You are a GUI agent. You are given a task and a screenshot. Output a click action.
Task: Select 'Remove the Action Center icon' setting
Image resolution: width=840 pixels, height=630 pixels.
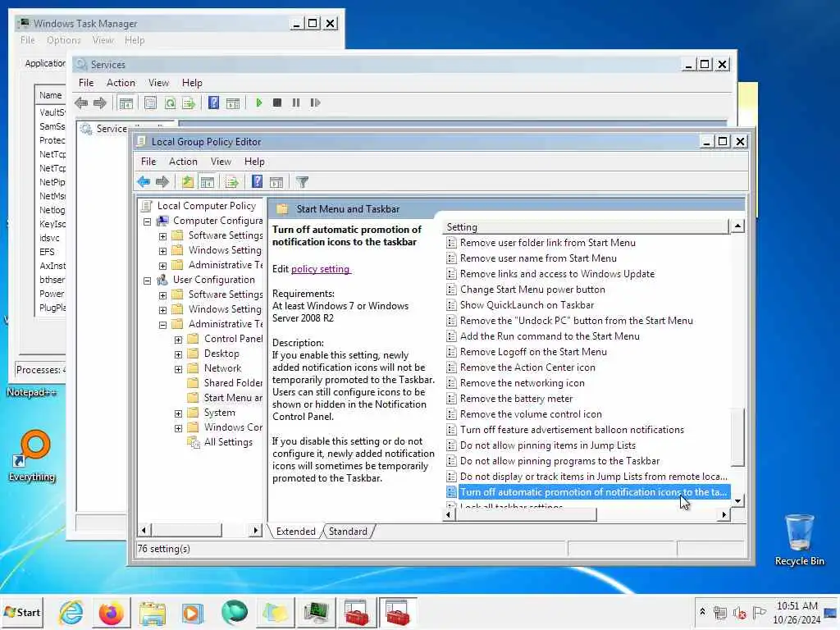527,367
